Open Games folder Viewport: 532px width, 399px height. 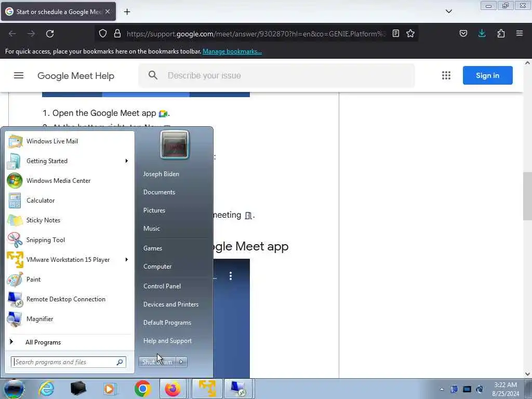pyautogui.click(x=153, y=248)
